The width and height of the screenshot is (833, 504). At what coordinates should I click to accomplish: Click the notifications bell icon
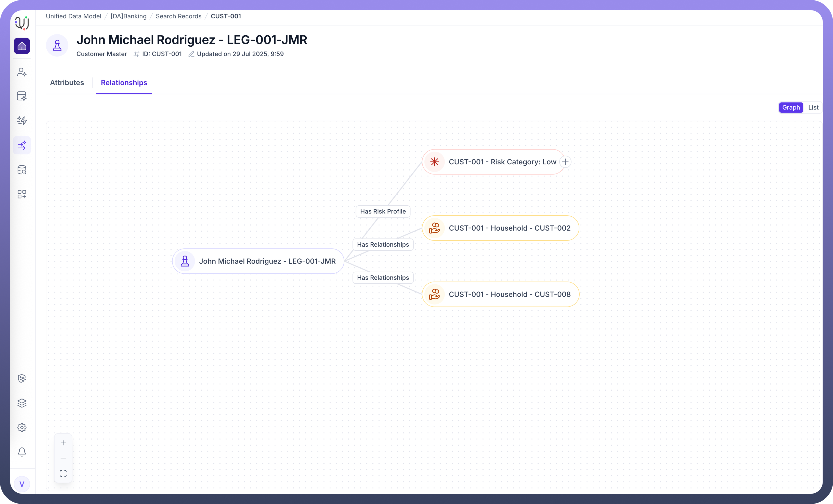tap(22, 452)
